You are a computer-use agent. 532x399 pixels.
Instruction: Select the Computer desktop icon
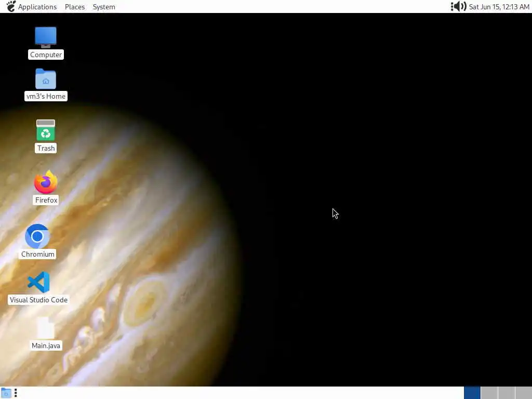click(x=46, y=37)
